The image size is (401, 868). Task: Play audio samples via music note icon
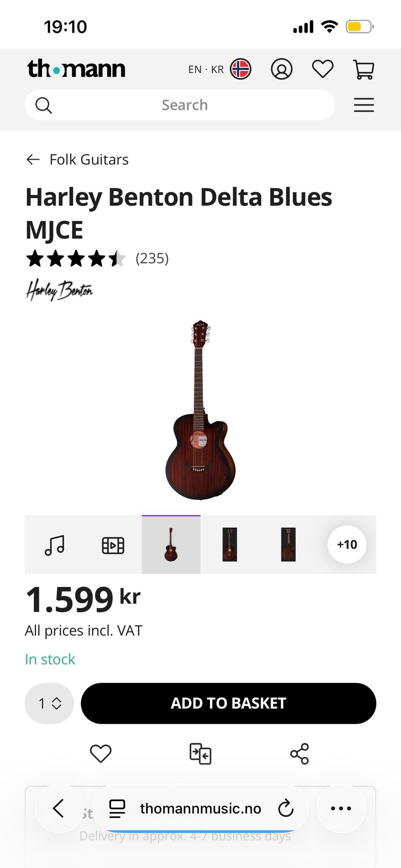click(x=54, y=545)
